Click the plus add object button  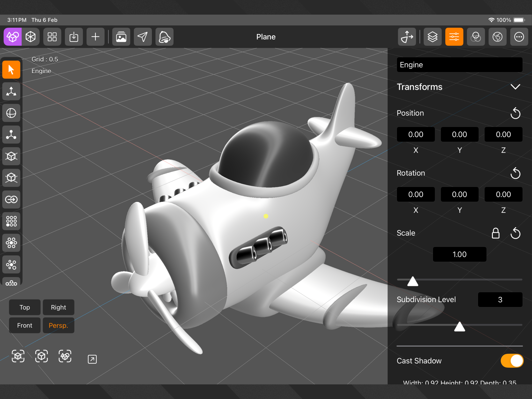point(95,37)
